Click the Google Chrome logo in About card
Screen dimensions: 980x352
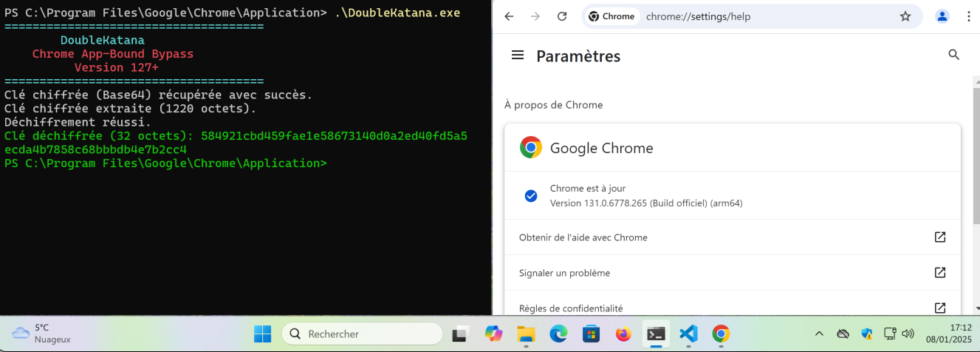530,147
